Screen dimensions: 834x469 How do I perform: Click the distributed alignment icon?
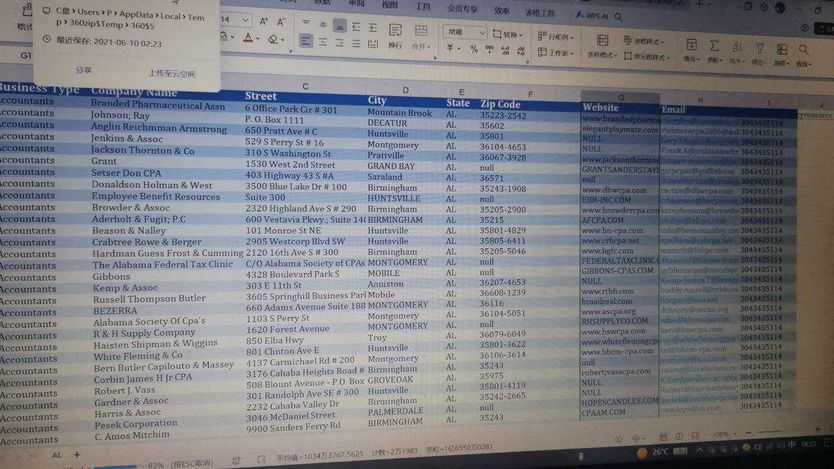point(373,44)
